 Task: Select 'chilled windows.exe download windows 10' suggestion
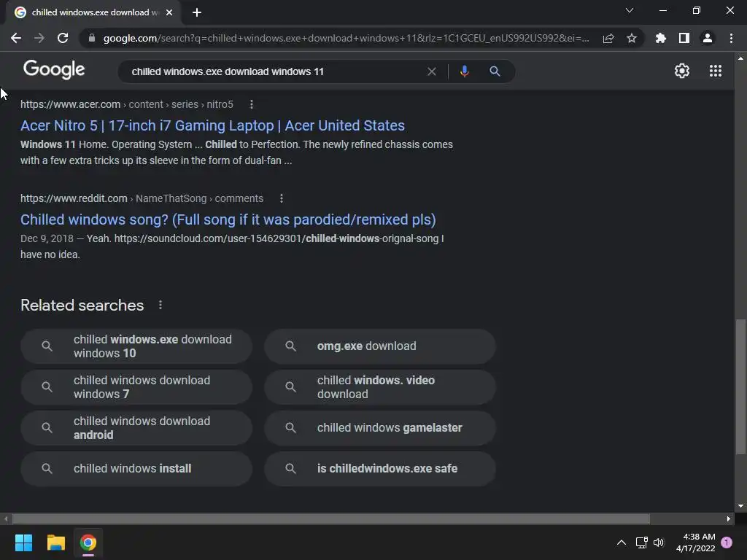136,346
